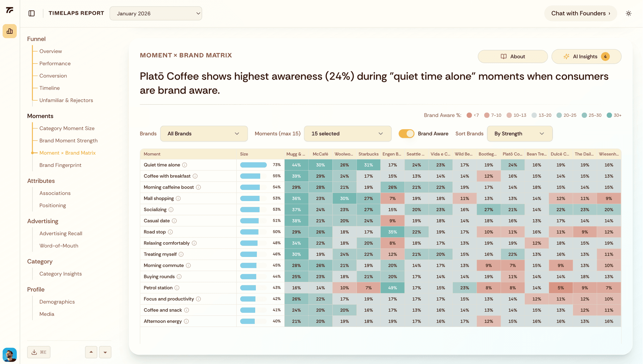The image size is (643, 364).
Task: Click the up arrow navigation button
Action: [x=91, y=352]
